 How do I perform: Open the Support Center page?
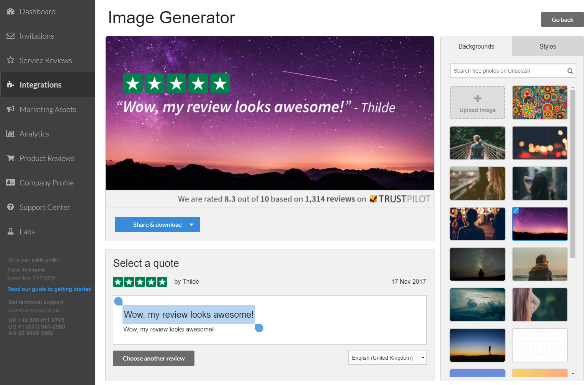pos(47,207)
